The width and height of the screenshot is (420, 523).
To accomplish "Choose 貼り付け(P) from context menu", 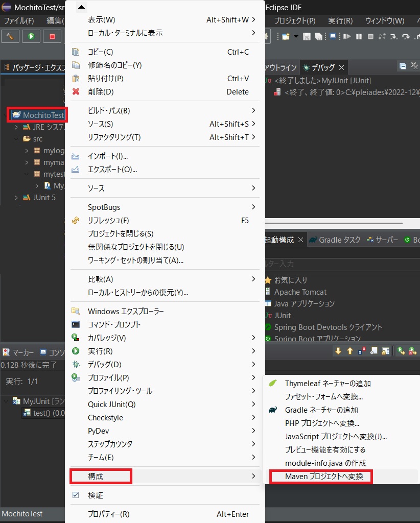I will pos(165,78).
